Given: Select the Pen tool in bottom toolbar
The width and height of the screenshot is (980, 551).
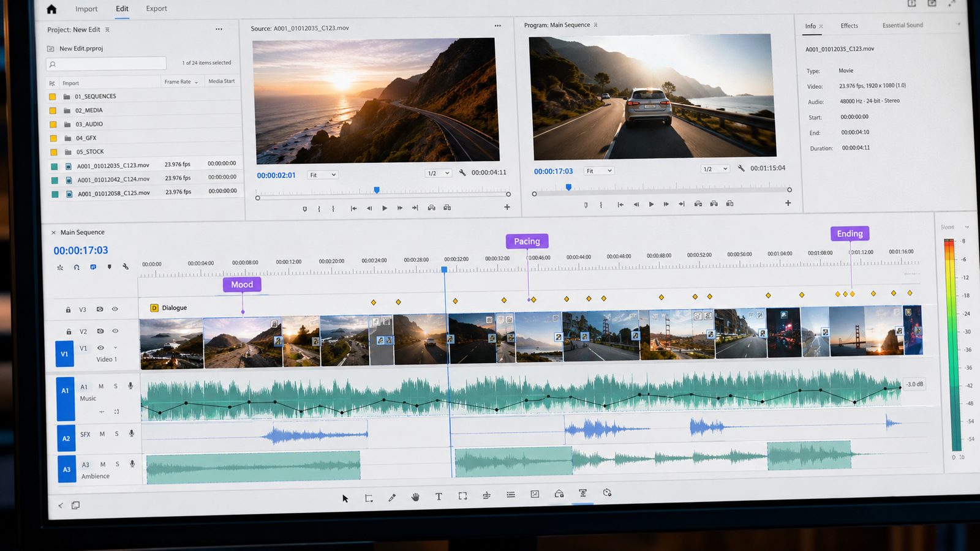Looking at the screenshot, I should [392, 498].
